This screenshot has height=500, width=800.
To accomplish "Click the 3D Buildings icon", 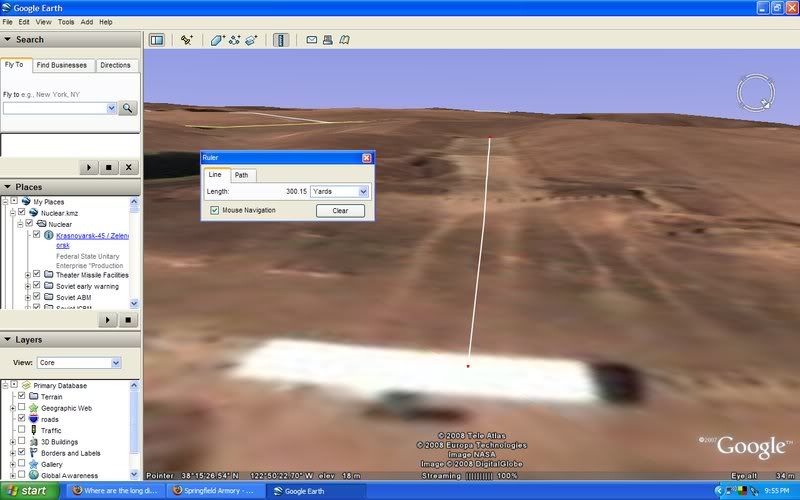I will [34, 442].
